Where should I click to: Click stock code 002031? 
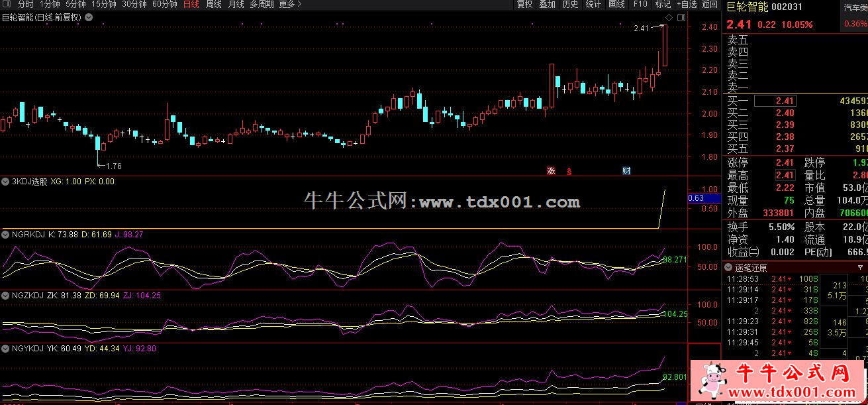pyautogui.click(x=788, y=7)
